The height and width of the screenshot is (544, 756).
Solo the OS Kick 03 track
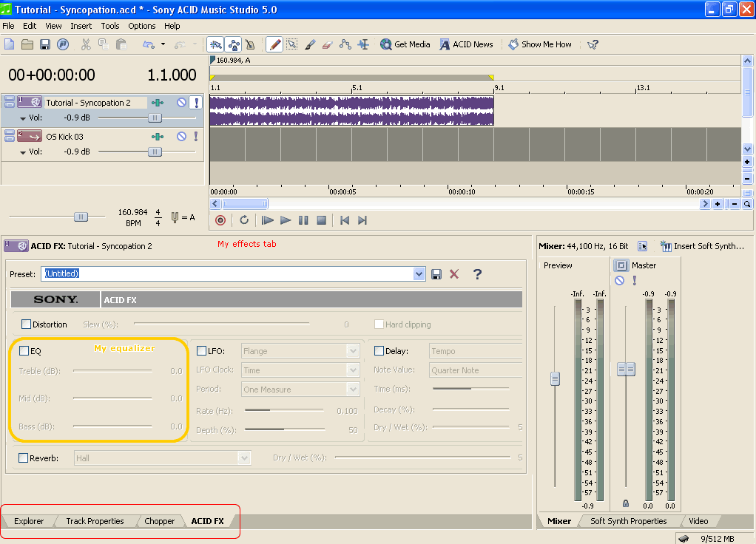click(196, 137)
